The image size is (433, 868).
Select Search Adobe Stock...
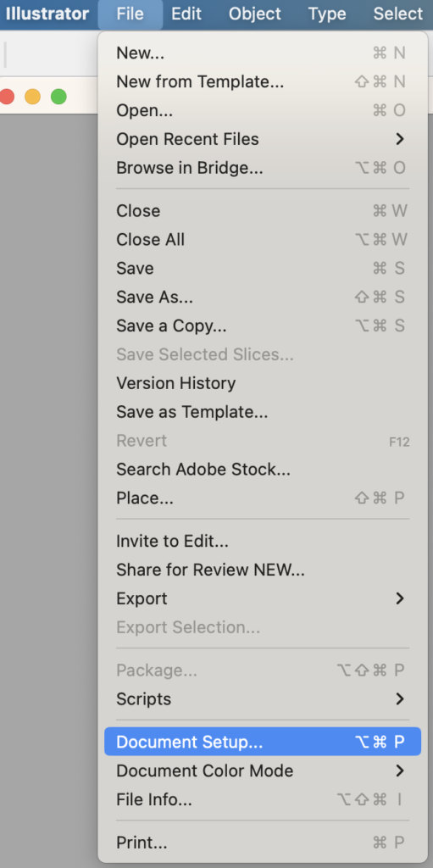point(263,470)
